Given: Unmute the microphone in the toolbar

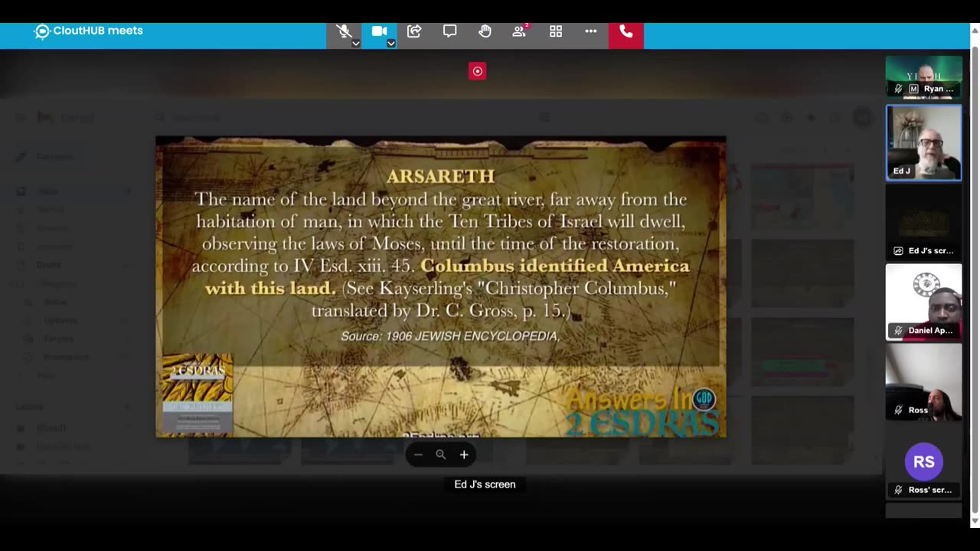Looking at the screenshot, I should [x=344, y=31].
